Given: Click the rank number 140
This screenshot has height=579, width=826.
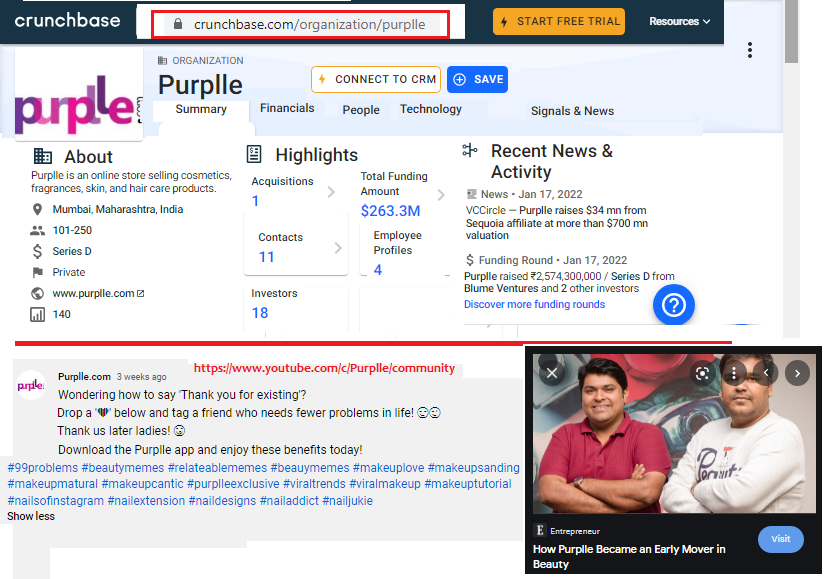Looking at the screenshot, I should [x=61, y=315].
